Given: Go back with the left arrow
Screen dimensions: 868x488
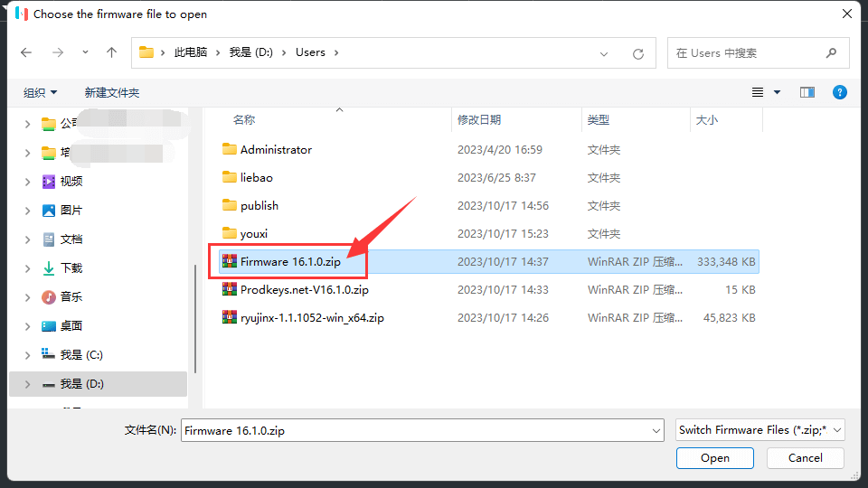Looking at the screenshot, I should 26,52.
